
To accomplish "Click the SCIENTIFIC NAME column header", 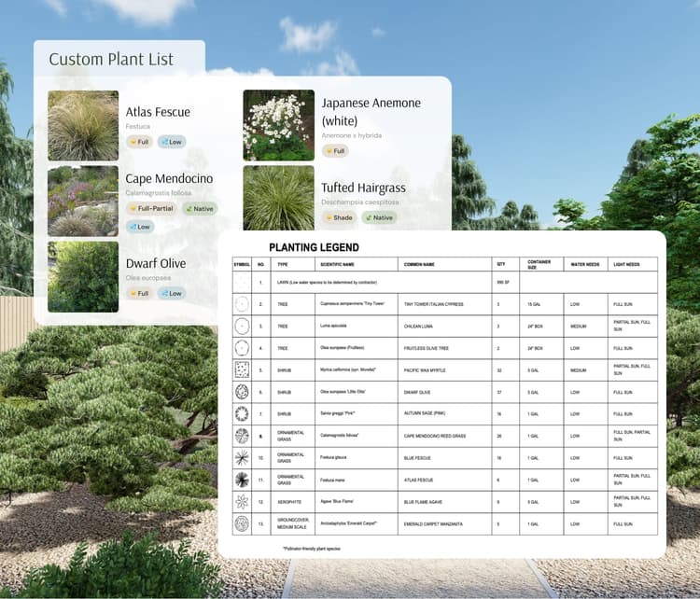I will click(x=337, y=264).
